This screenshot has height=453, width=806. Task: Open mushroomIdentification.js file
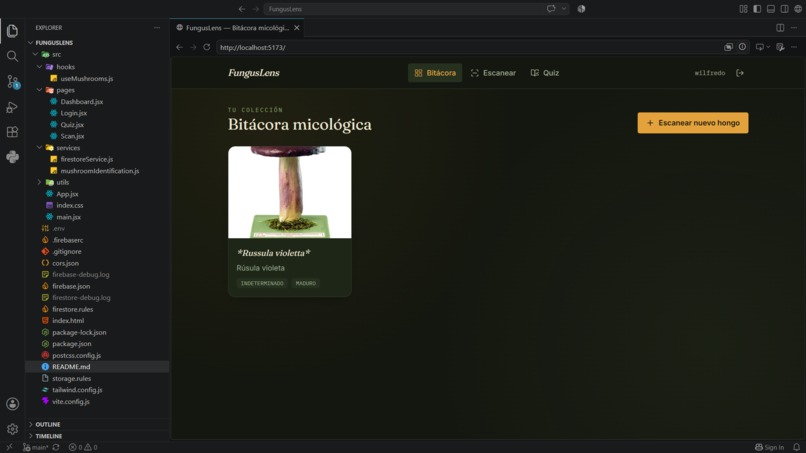pyautogui.click(x=100, y=171)
